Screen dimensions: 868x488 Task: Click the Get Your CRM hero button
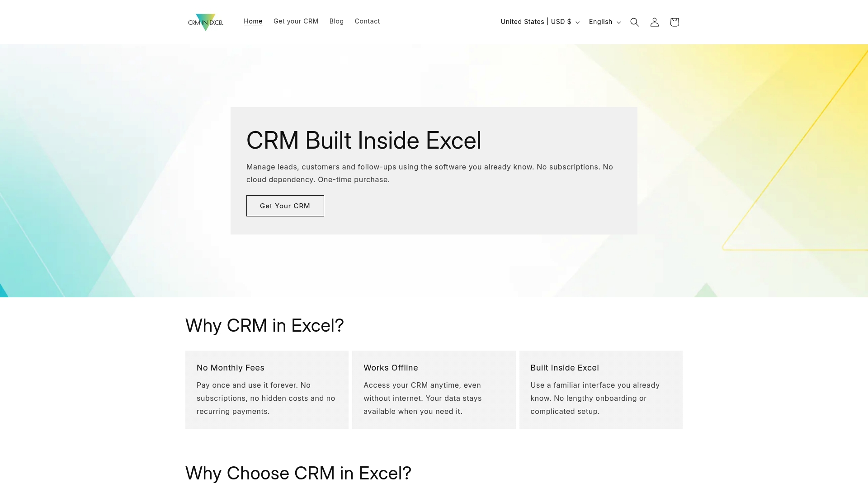pos(285,206)
